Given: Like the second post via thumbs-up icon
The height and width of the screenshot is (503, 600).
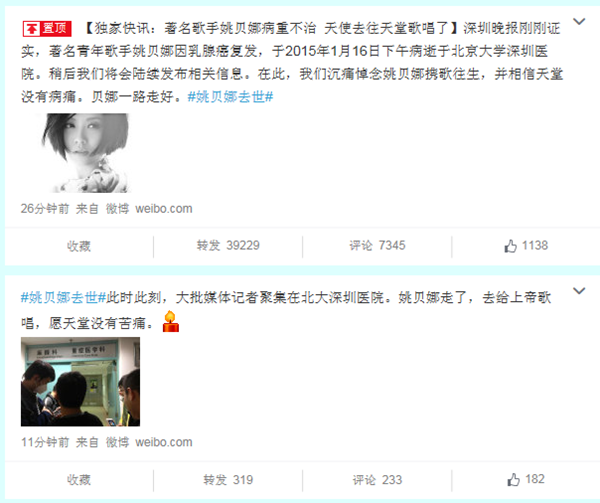Looking at the screenshot, I should (514, 479).
